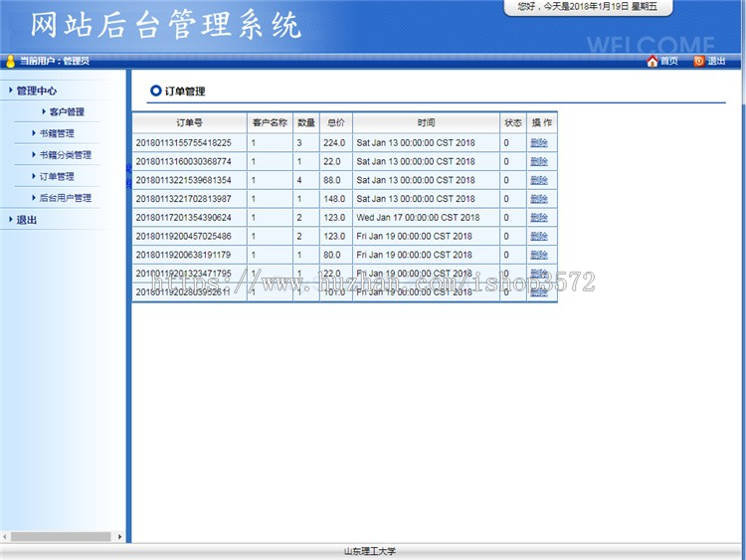The image size is (746, 560).
Task: Click the sidebar horizontal scrollbar thumb
Action: coord(61,537)
